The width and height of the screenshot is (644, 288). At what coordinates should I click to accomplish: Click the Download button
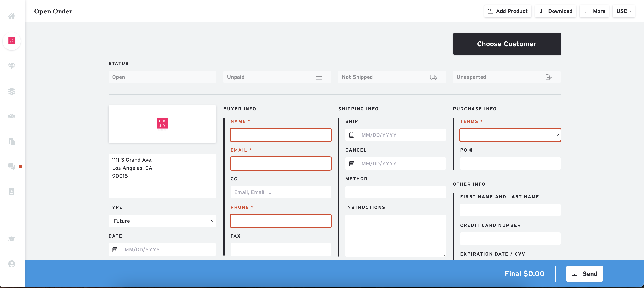(555, 11)
